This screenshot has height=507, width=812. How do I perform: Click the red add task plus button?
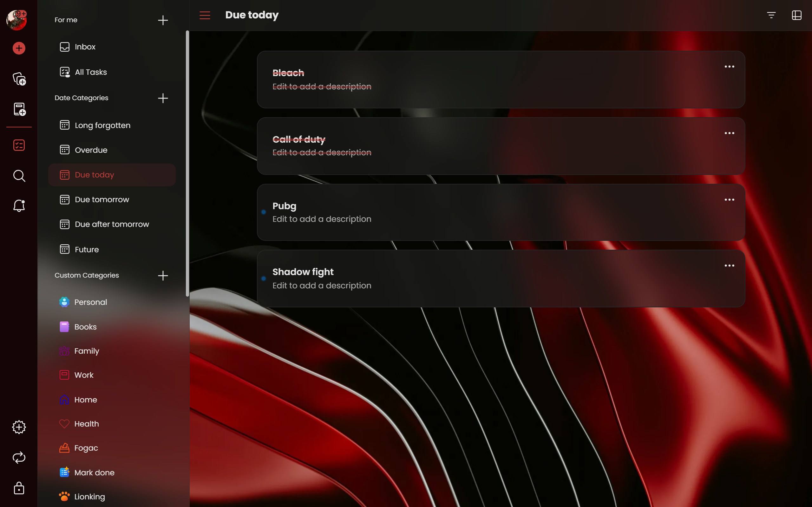[19, 48]
